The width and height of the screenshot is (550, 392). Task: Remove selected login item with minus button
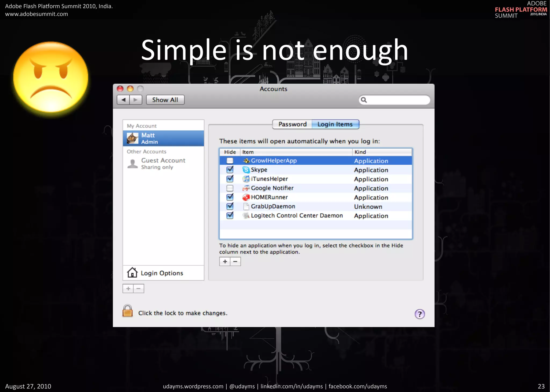[235, 262]
